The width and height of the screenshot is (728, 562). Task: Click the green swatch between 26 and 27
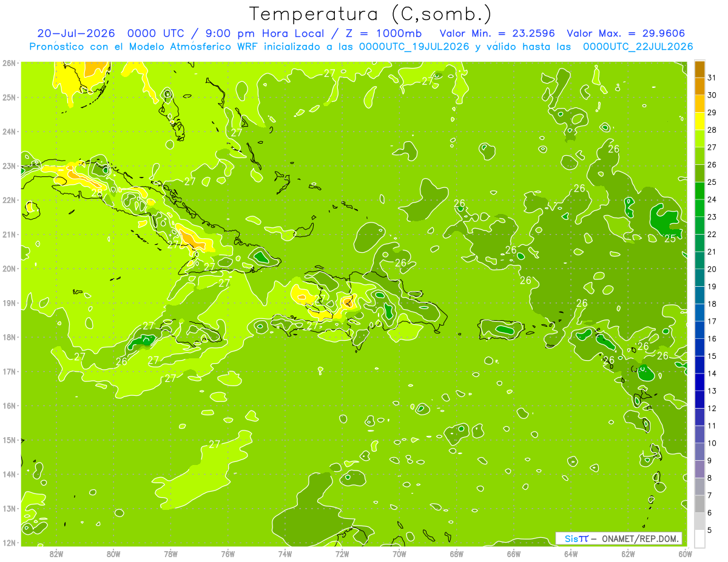[x=699, y=156]
